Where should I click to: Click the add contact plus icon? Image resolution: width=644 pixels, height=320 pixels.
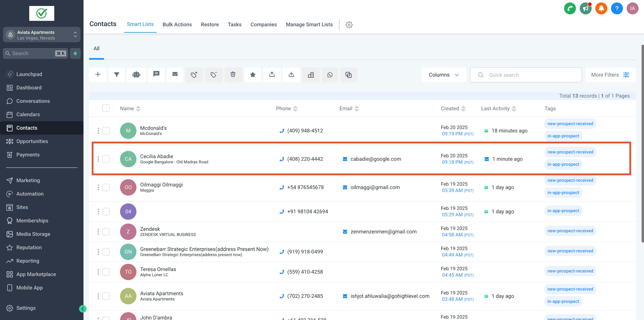[x=98, y=75]
